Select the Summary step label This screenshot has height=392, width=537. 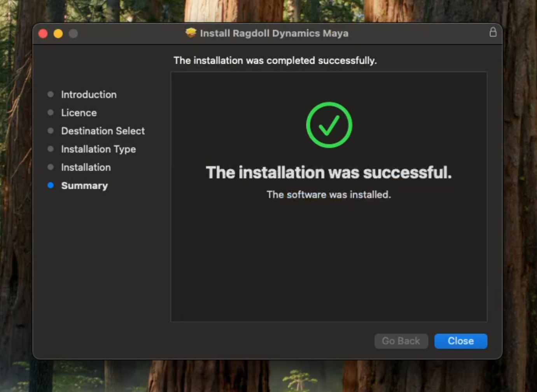84,186
